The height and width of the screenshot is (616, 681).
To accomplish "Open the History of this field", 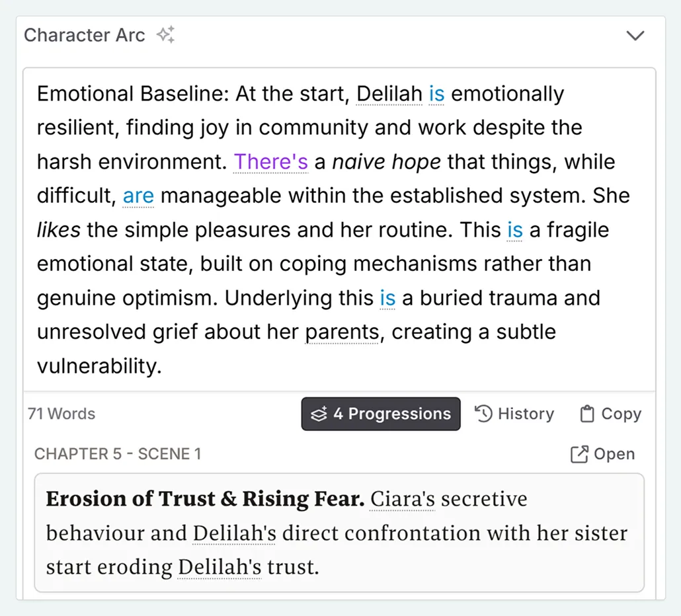I will click(514, 414).
